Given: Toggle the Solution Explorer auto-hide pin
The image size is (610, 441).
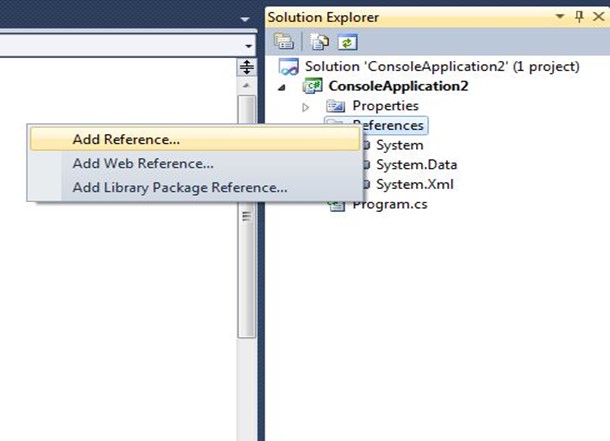Looking at the screenshot, I should pos(579,16).
